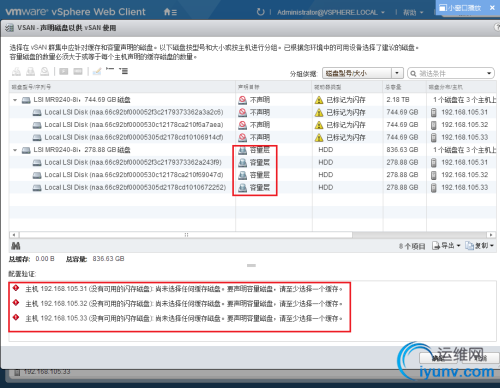Click the mark as flash disk toolbar icon
The width and height of the screenshot is (500, 388).
tap(64, 71)
